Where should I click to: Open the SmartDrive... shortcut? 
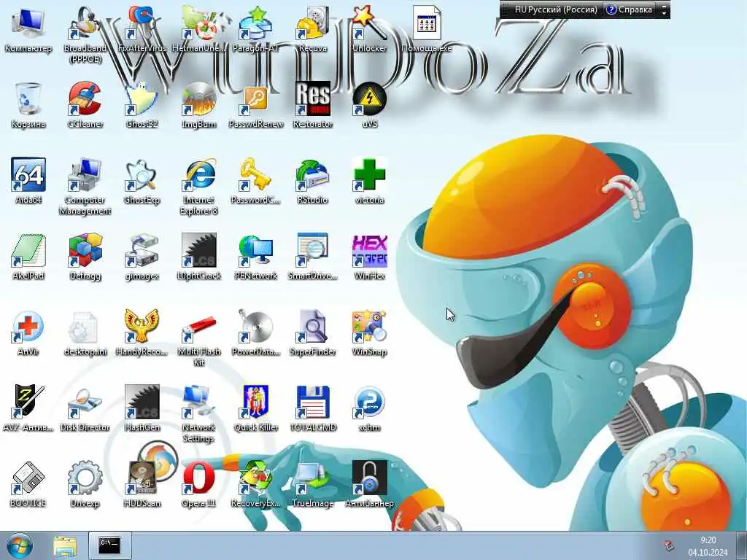(x=313, y=257)
